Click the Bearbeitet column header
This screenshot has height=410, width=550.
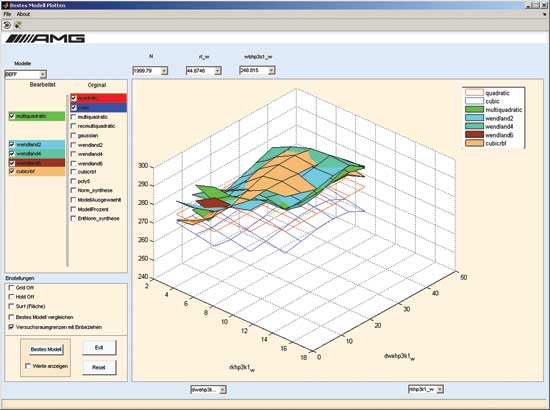click(x=43, y=85)
